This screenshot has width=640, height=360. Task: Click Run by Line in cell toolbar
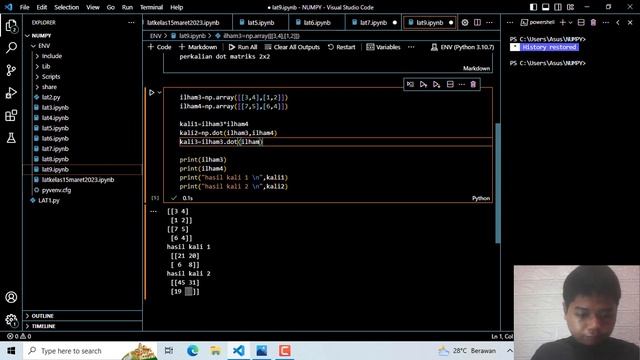410,84
